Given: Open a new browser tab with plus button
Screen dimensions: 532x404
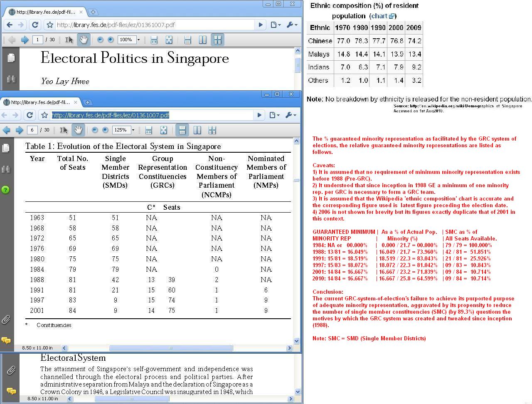Looking at the screenshot, I should pyautogui.click(x=87, y=102).
